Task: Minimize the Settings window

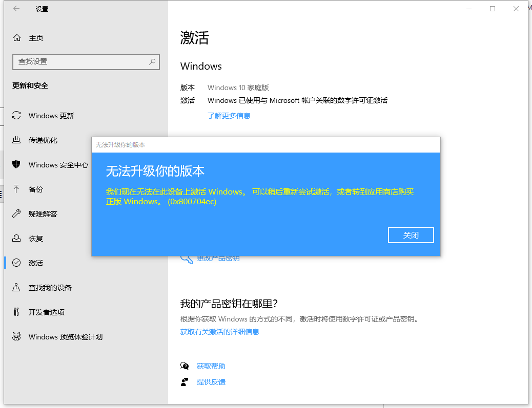Action: tap(469, 9)
